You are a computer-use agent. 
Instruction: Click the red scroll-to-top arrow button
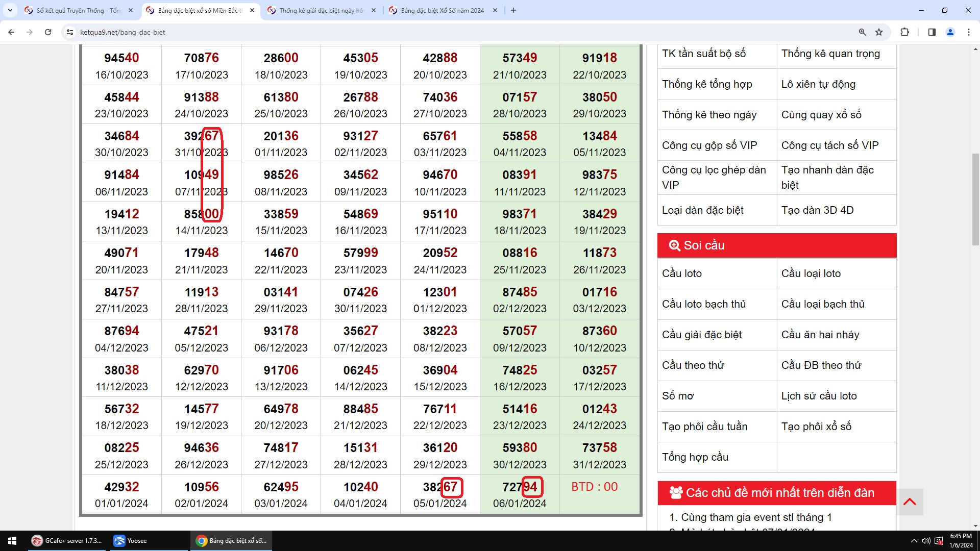(910, 502)
